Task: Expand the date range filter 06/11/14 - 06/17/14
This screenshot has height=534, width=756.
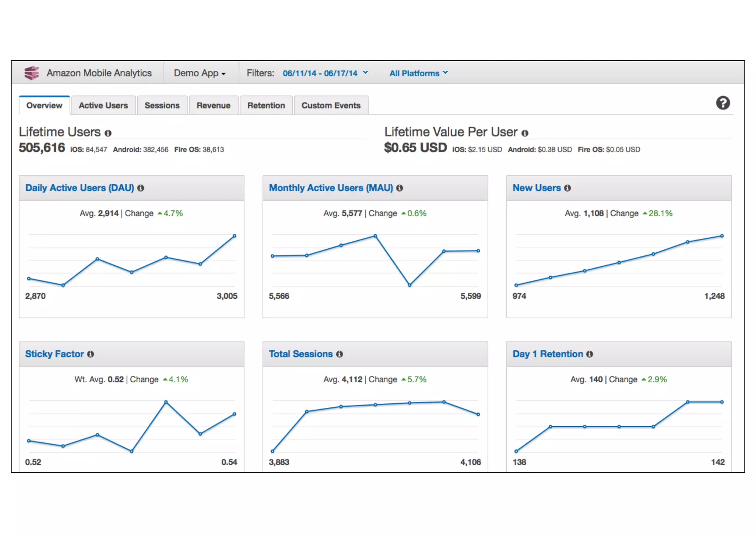Action: point(325,73)
